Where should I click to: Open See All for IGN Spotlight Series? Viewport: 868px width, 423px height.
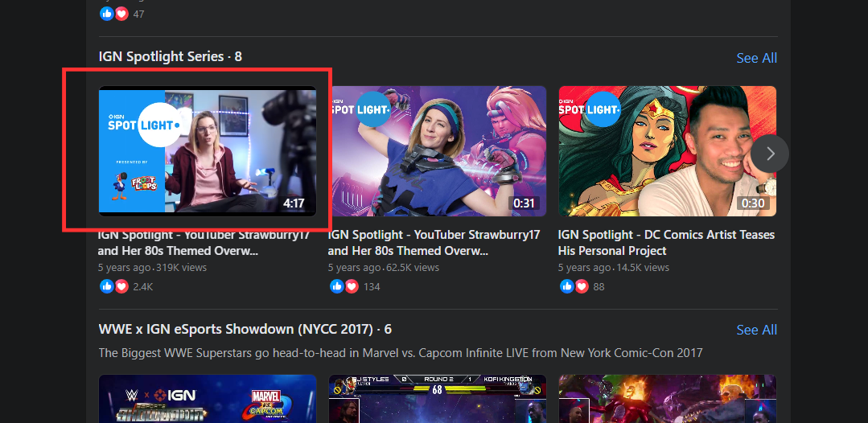pyautogui.click(x=756, y=58)
